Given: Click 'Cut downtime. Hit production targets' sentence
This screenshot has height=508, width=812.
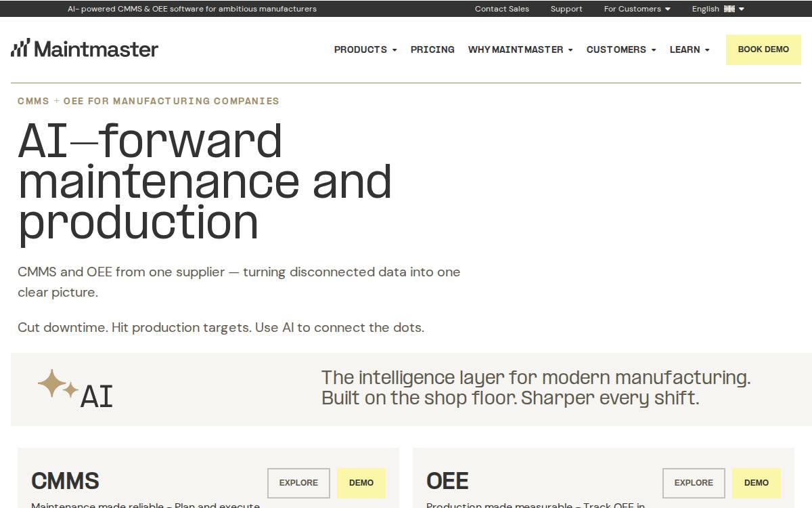Looking at the screenshot, I should click(221, 328).
